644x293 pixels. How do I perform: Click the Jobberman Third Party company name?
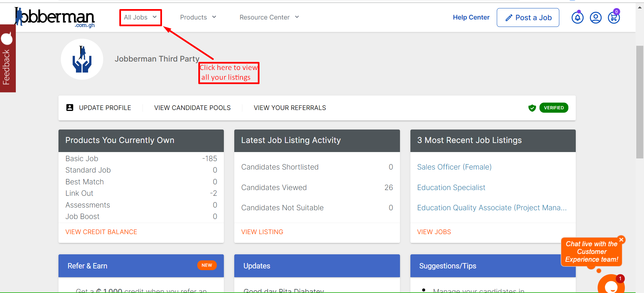(x=157, y=59)
